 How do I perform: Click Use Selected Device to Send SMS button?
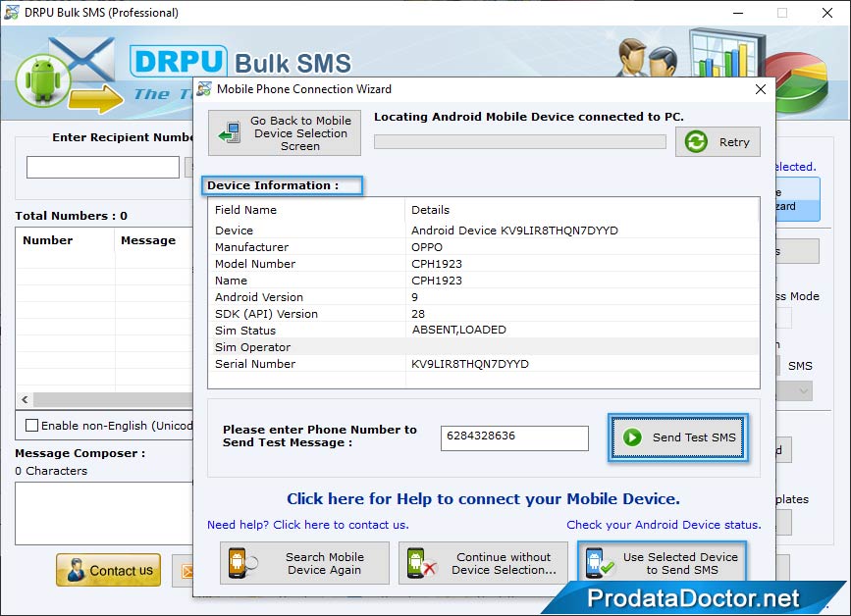point(663,563)
